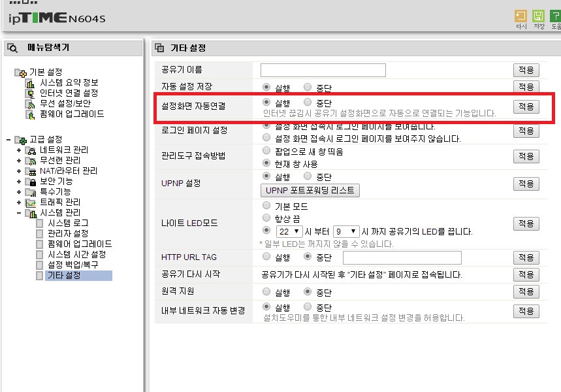
Task: Collapse the 시스템 관리 tree node
Action: coord(19,213)
